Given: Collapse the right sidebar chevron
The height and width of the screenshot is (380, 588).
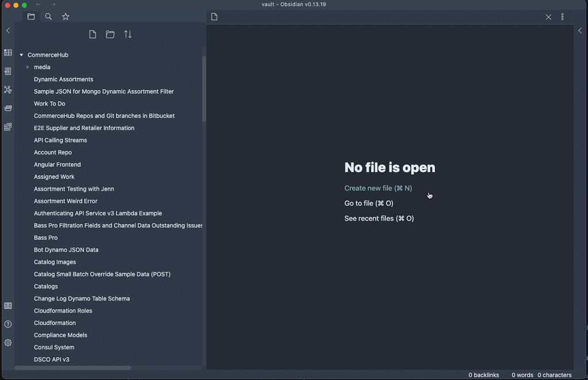Looking at the screenshot, I should pos(580,31).
